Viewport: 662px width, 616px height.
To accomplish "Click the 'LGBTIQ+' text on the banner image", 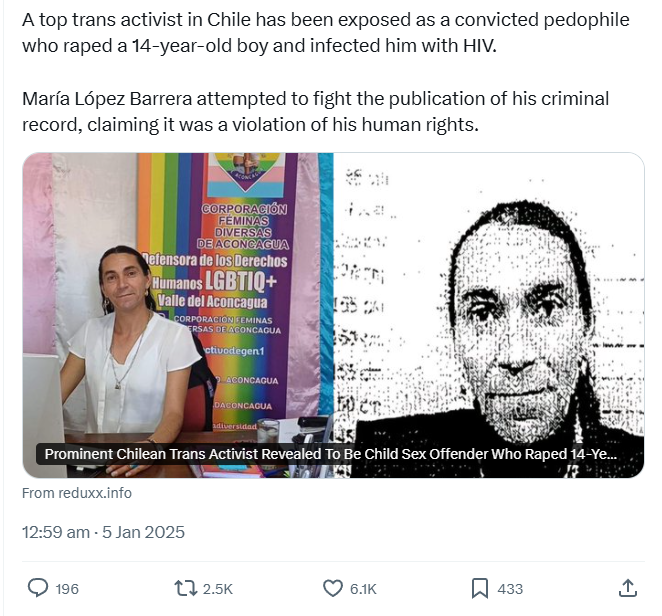I will pyautogui.click(x=241, y=282).
